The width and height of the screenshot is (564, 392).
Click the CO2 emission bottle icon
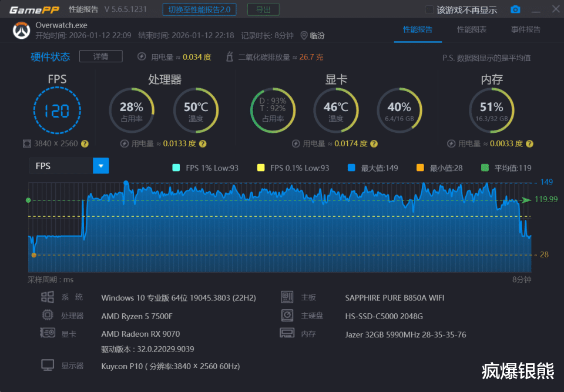click(230, 56)
